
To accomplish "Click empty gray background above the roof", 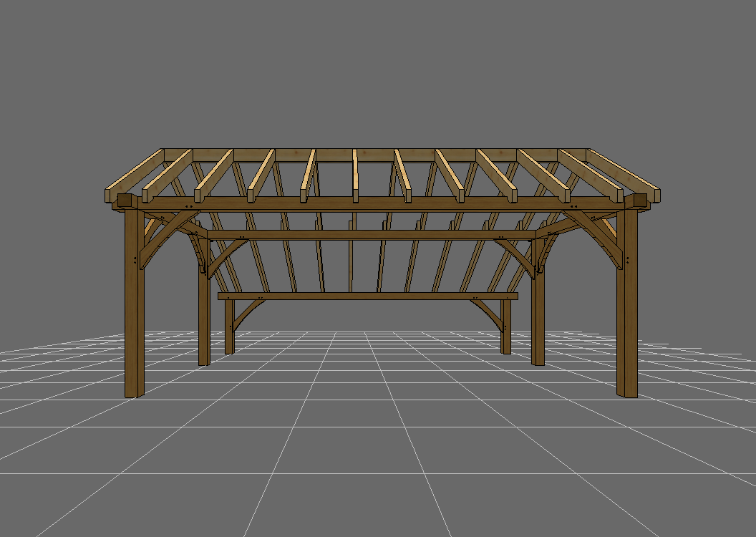I will 372,72.
